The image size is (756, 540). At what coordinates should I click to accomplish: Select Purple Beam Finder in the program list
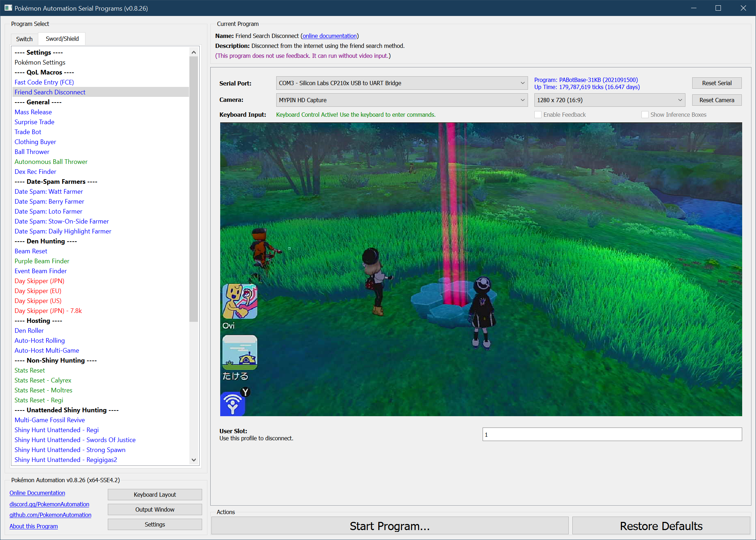pyautogui.click(x=42, y=261)
